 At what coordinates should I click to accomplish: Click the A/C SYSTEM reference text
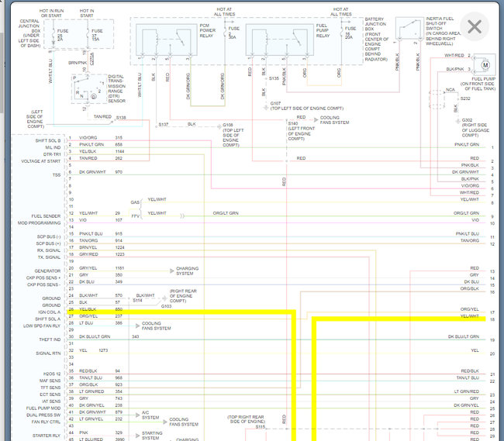[x=150, y=415]
